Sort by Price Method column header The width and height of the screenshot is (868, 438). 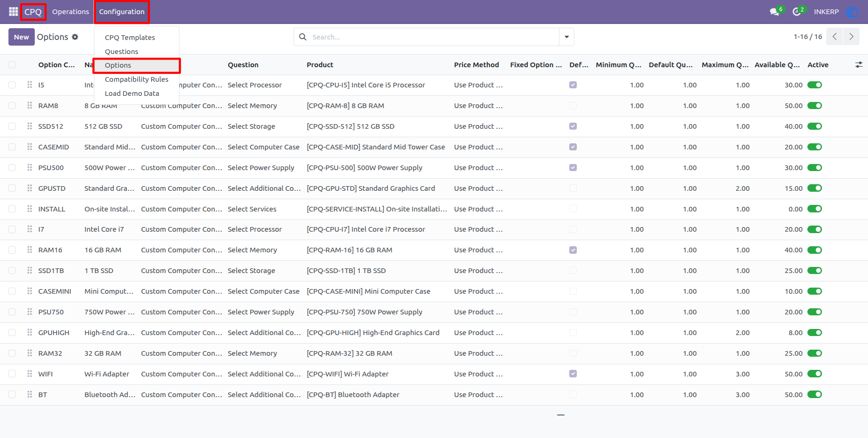pyautogui.click(x=476, y=65)
